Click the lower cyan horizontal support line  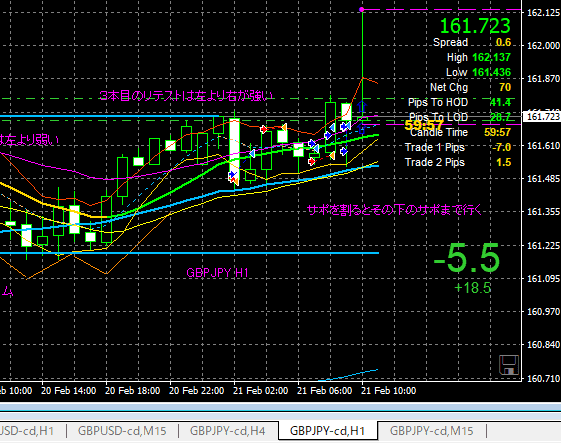[x=189, y=253]
